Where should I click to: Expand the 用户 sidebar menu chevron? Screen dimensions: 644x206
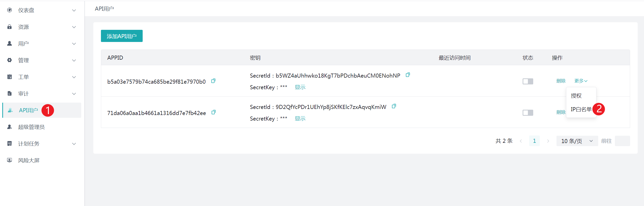point(74,44)
